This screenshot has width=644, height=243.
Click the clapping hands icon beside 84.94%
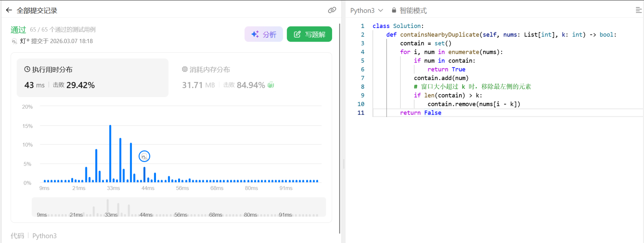(271, 85)
